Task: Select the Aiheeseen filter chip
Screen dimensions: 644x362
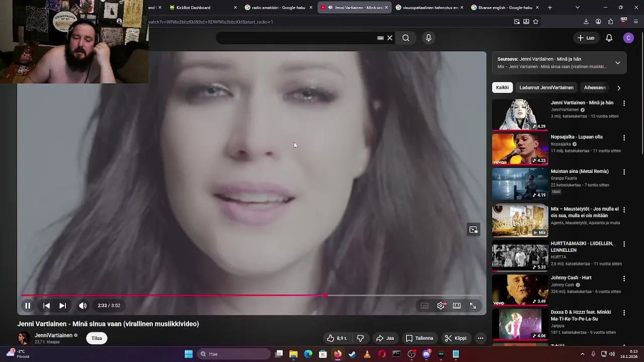Action: click(x=596, y=87)
